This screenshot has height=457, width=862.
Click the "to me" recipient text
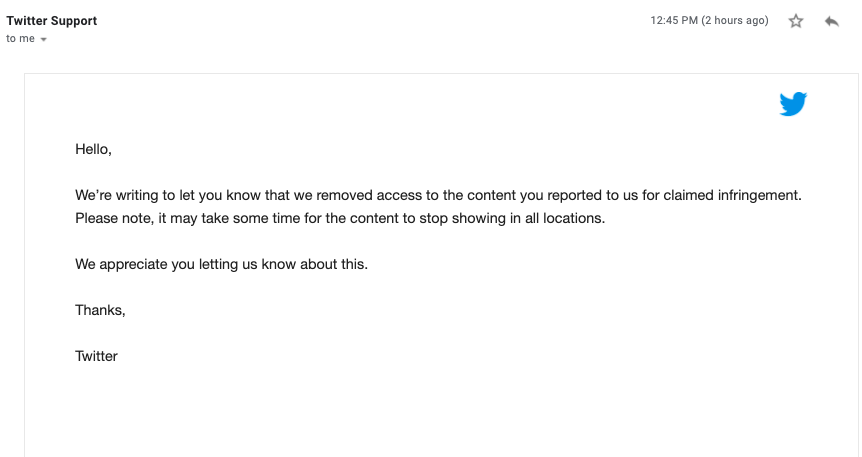20,39
